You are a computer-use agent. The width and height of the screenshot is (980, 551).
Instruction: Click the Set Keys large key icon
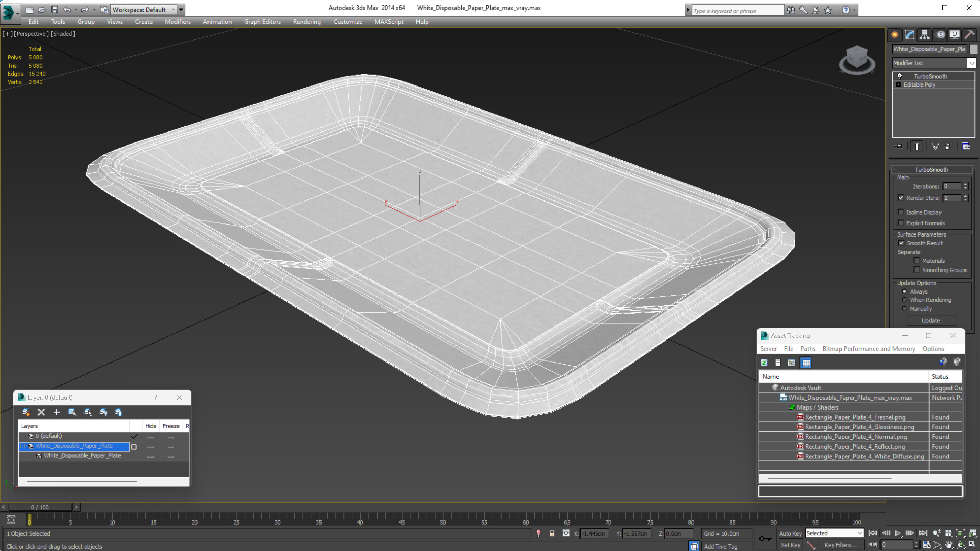(x=765, y=538)
